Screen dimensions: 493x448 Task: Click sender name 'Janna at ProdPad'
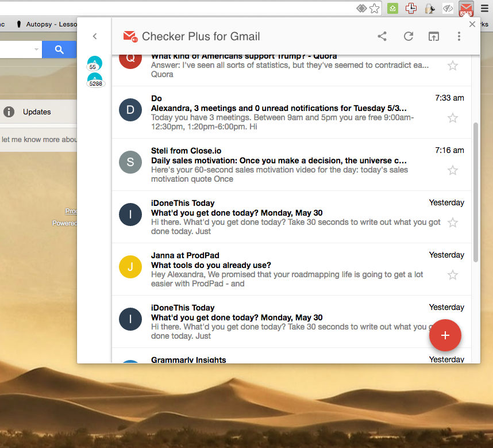[185, 255]
